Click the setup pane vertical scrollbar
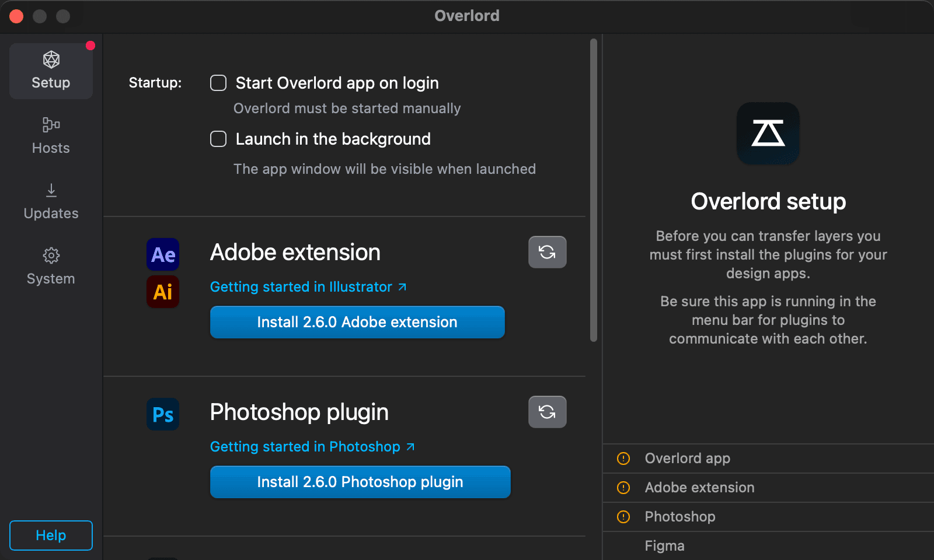The height and width of the screenshot is (560, 934). [x=594, y=190]
